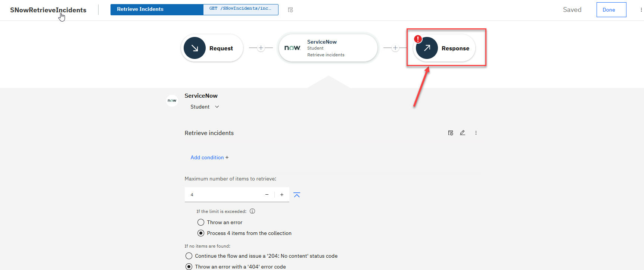
Task: Click the Done button
Action: (611, 10)
